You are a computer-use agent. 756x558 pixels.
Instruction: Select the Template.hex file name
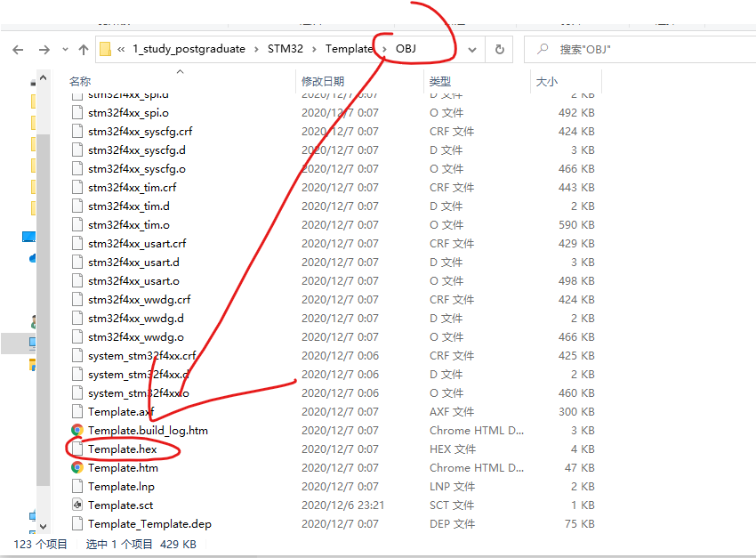123,449
